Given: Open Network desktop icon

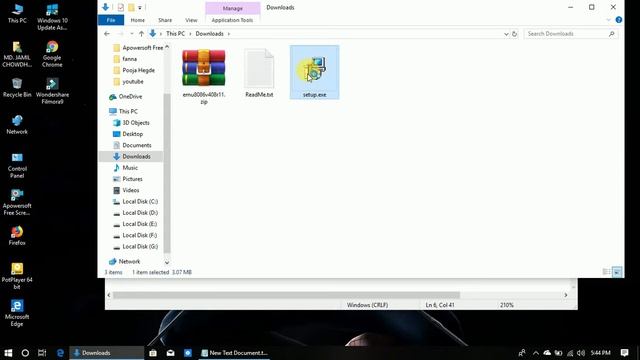Looking at the screenshot, I should coord(17,124).
